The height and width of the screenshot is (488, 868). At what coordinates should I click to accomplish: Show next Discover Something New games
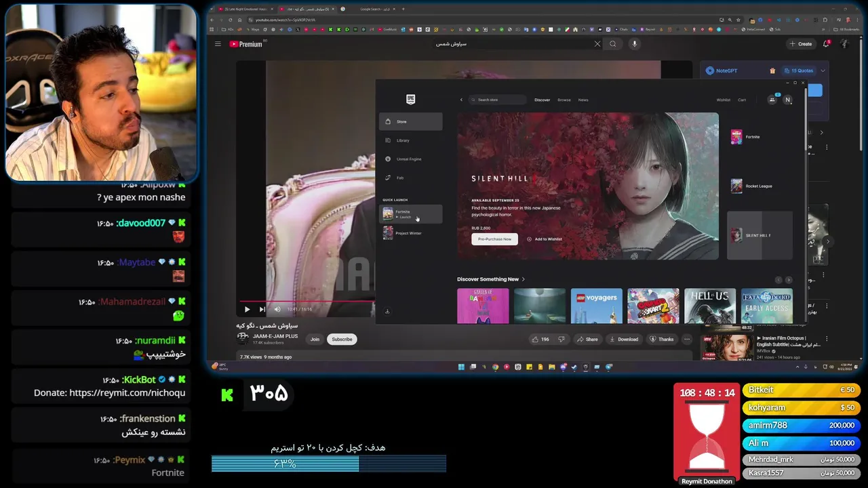pos(788,280)
